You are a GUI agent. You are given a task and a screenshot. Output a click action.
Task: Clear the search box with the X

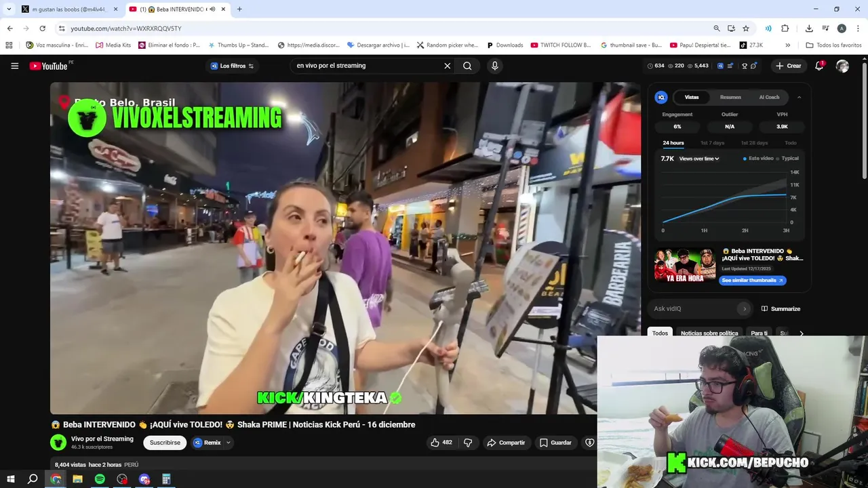[x=447, y=66]
